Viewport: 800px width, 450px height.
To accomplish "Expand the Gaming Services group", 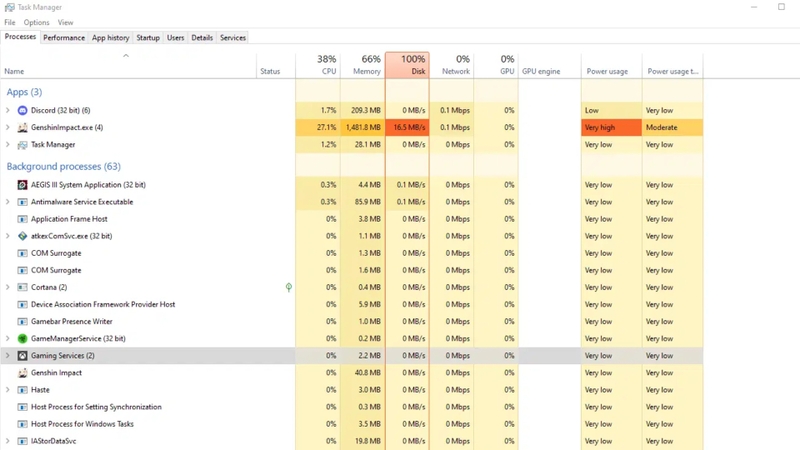I will pos(8,356).
